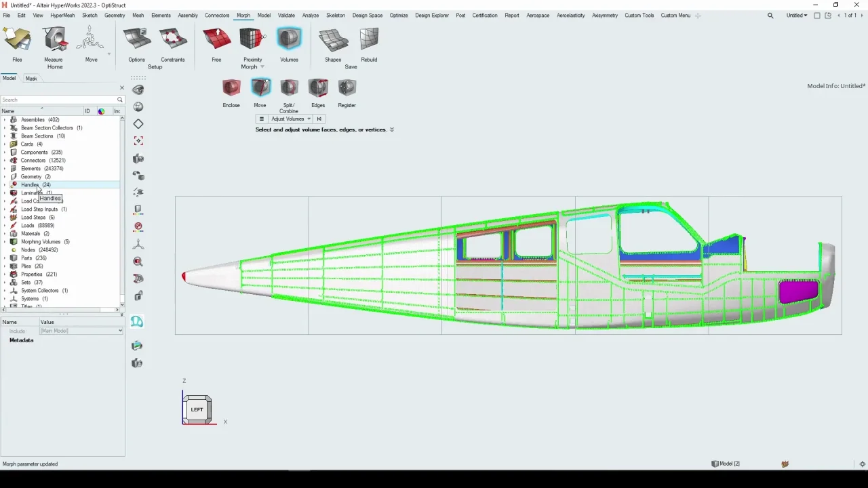Select the Proximity morph tool
The image size is (868, 488).
[x=252, y=45]
